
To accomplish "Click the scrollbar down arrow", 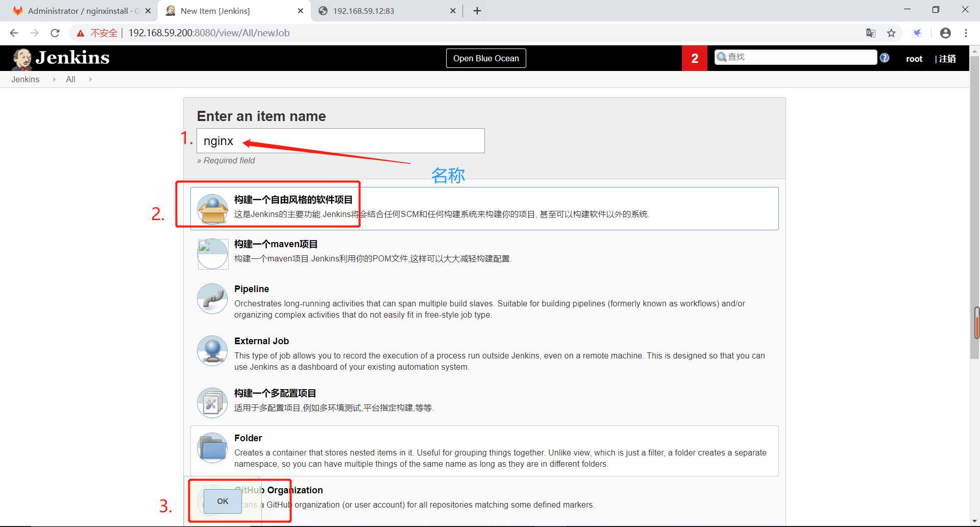I will [975, 522].
